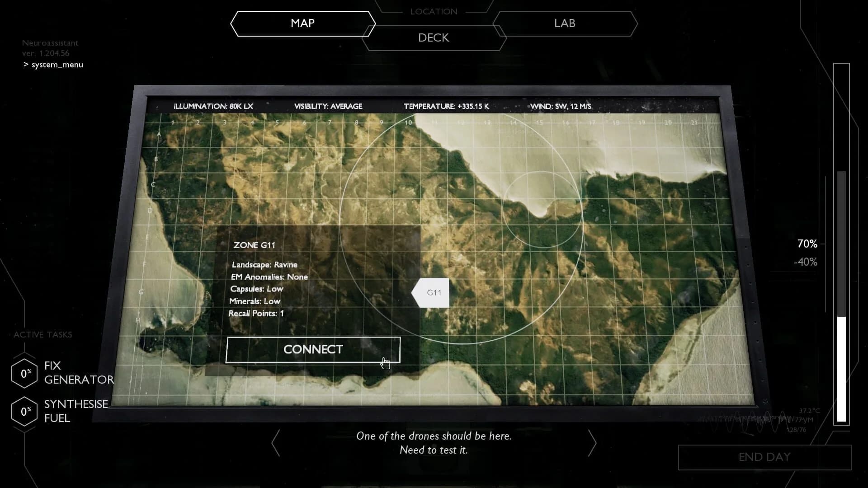The height and width of the screenshot is (488, 868).
Task: Click the FIX GENERATOR hexagon progress icon
Action: 25,373
